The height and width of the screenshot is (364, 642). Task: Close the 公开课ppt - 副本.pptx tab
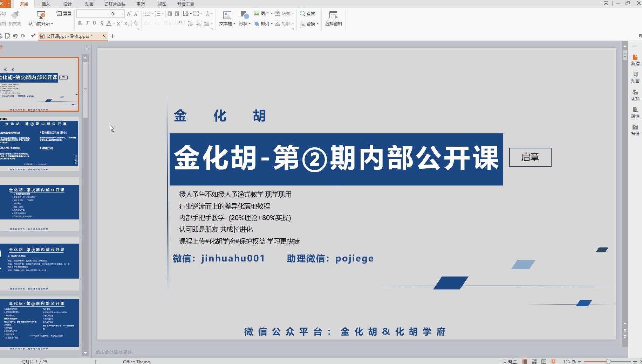(x=104, y=36)
